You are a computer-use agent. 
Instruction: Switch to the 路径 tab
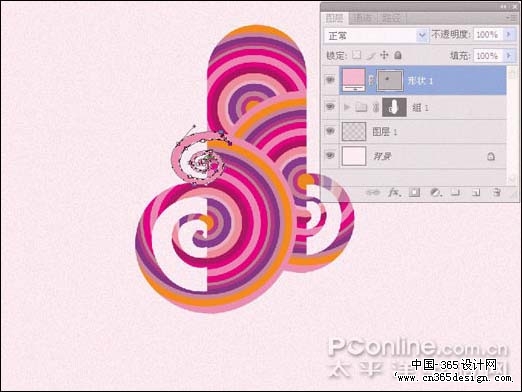click(x=391, y=18)
